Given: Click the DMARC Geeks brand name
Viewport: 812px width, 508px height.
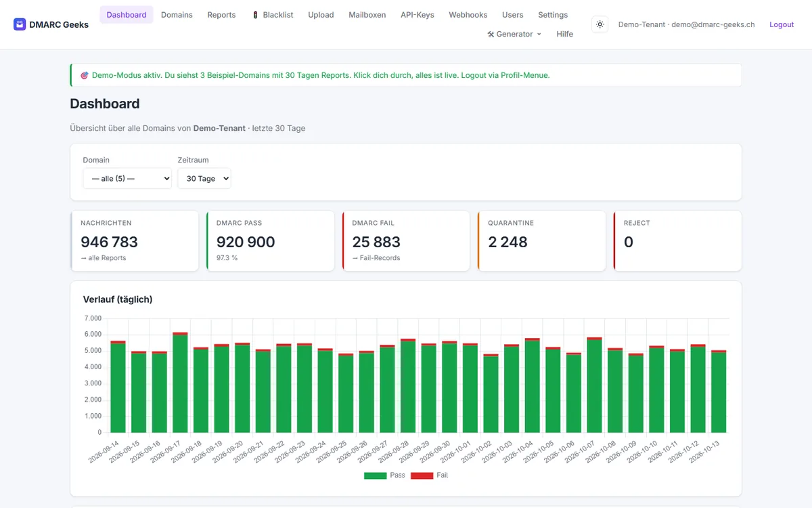Looking at the screenshot, I should [59, 24].
